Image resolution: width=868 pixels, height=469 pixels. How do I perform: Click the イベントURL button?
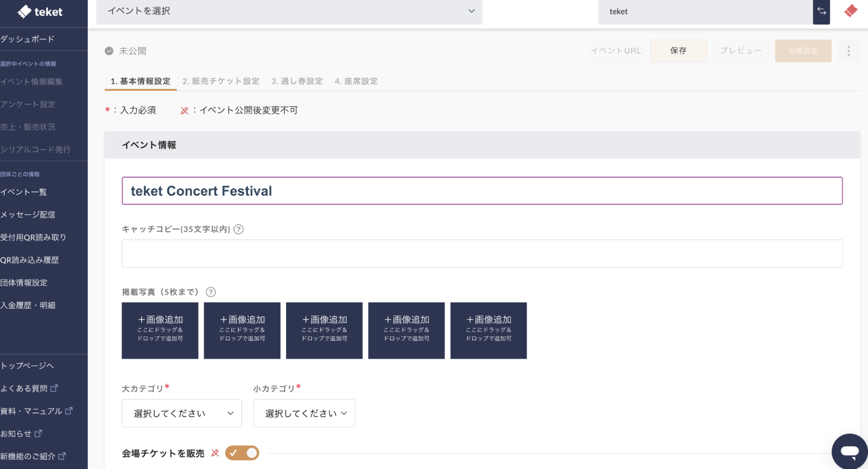click(x=616, y=51)
